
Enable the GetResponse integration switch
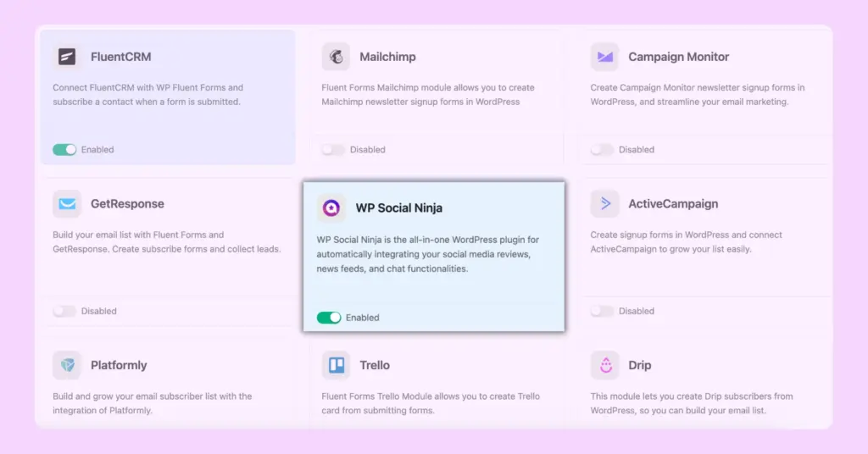pyautogui.click(x=64, y=311)
